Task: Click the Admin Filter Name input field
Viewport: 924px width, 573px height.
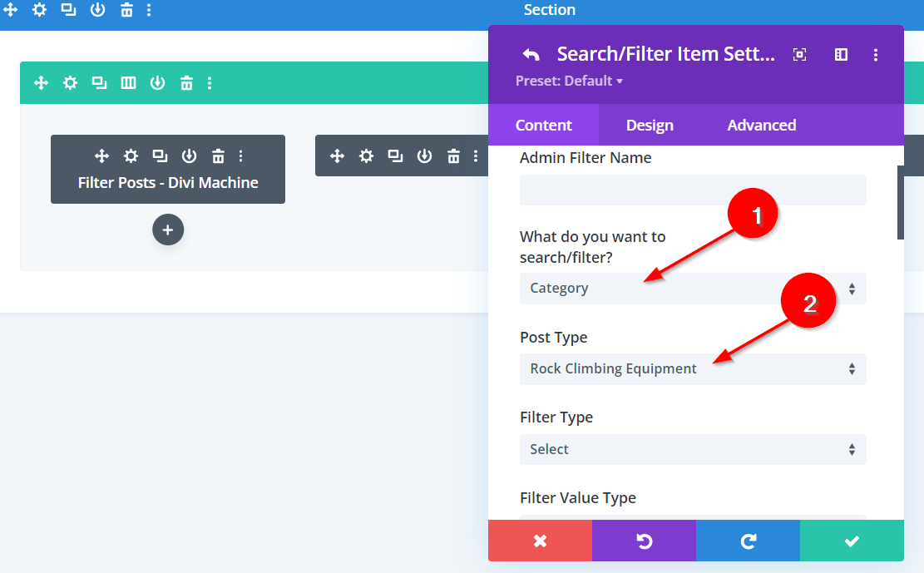Action: click(x=692, y=190)
